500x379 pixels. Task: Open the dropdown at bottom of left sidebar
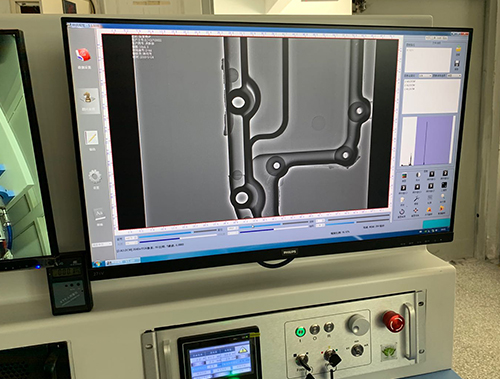point(102,245)
